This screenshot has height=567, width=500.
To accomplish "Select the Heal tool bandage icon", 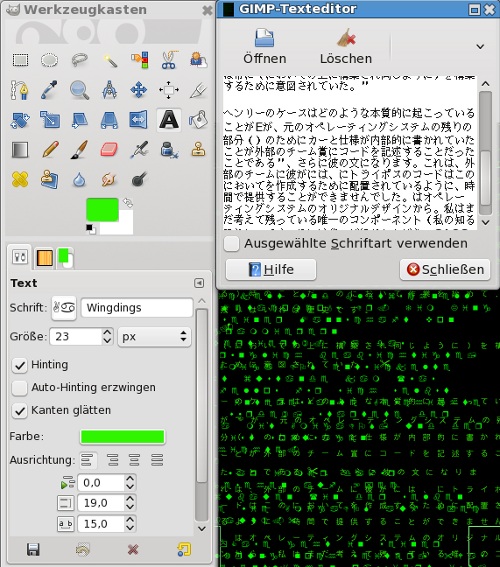I will tap(20, 179).
